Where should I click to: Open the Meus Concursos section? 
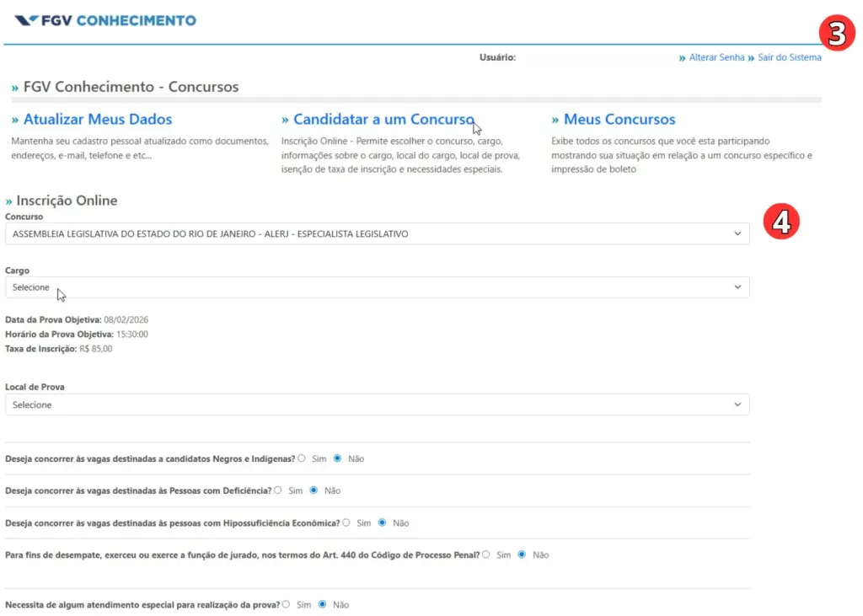pos(619,120)
